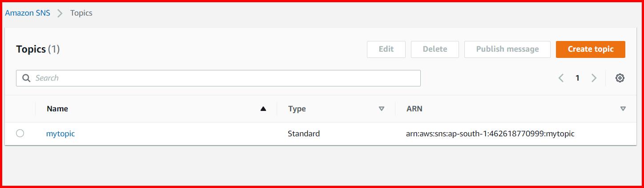Screen dimensions: 644x188
Task: Go to the previous page arrow
Action: 561,78
